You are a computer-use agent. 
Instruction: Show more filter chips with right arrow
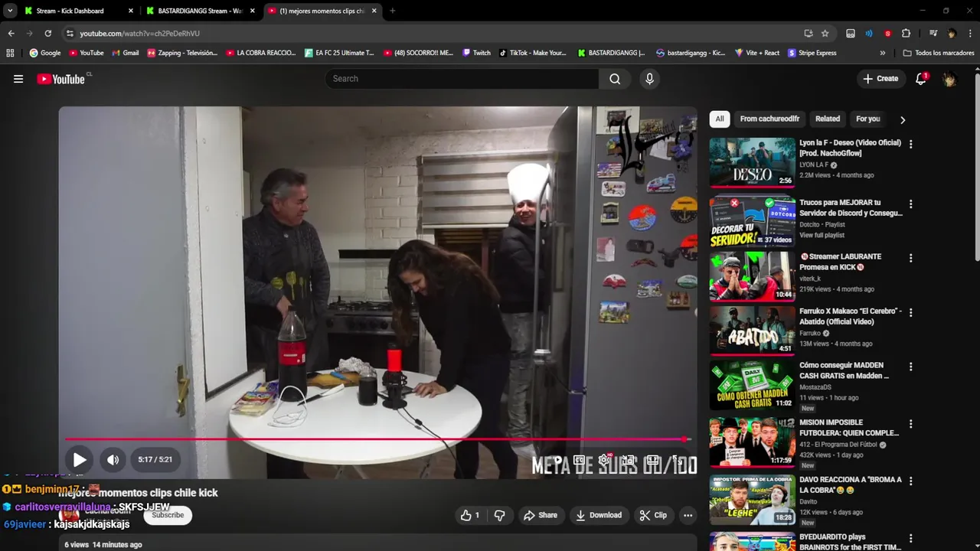pyautogui.click(x=903, y=119)
